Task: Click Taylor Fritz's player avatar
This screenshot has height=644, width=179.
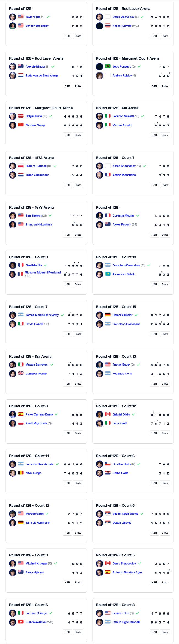Action: [13, 17]
